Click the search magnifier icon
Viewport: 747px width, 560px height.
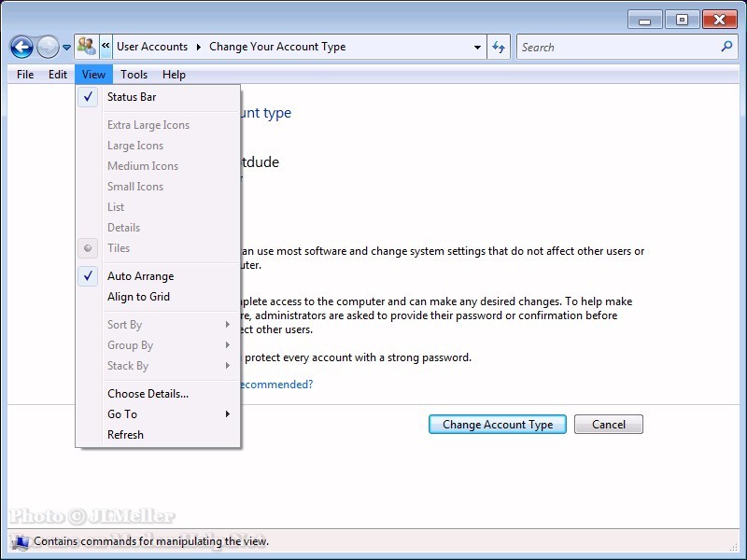[726, 47]
